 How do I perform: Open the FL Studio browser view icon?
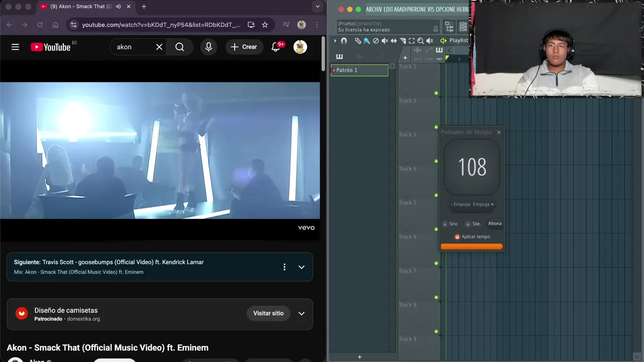point(449,27)
